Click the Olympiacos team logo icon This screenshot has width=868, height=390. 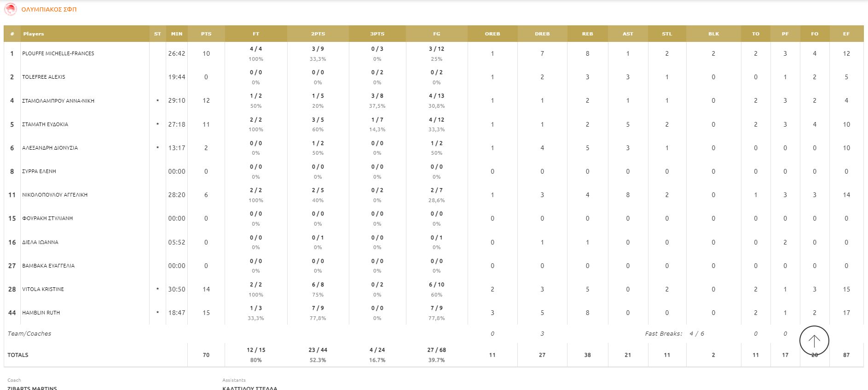[x=10, y=9]
